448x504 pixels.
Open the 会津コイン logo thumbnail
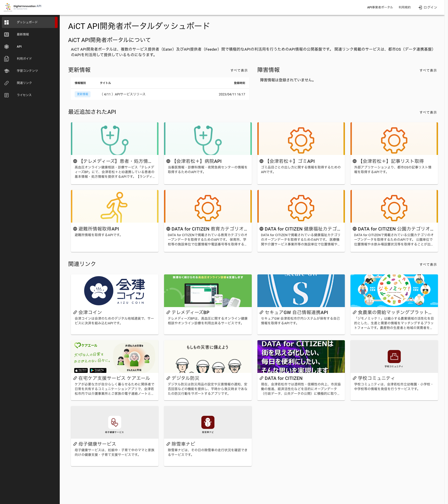pyautogui.click(x=114, y=291)
